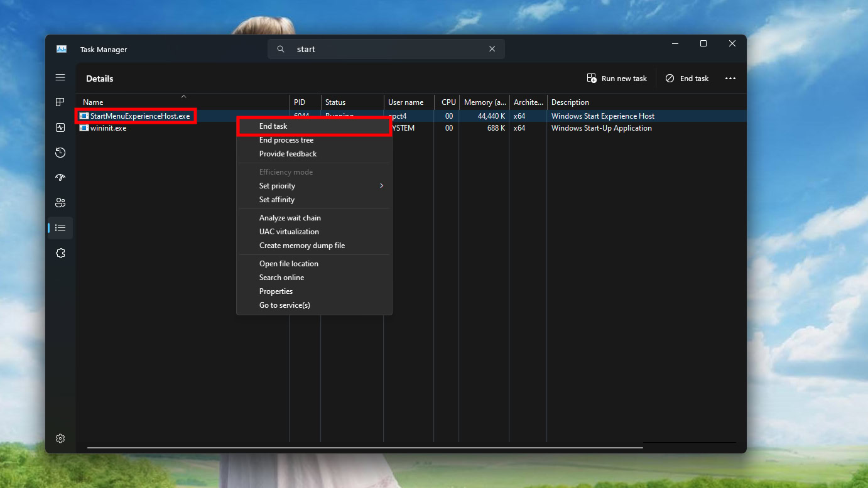Clear the search box text
Image resolution: width=868 pixels, height=488 pixels.
492,49
